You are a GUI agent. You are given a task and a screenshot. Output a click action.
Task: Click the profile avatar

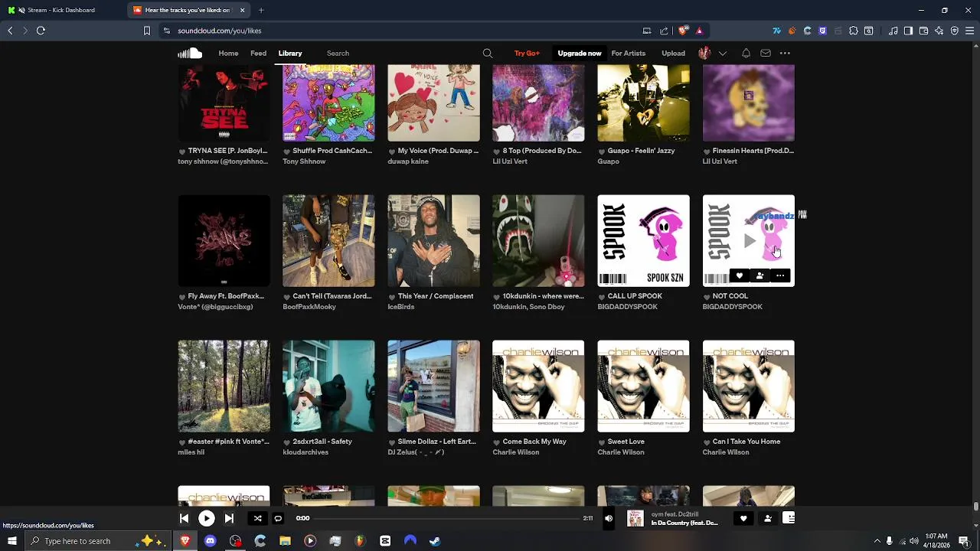pyautogui.click(x=704, y=53)
